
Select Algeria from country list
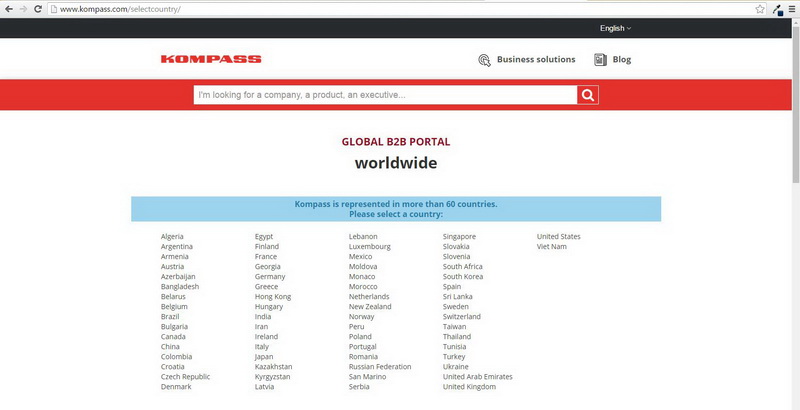(x=172, y=237)
